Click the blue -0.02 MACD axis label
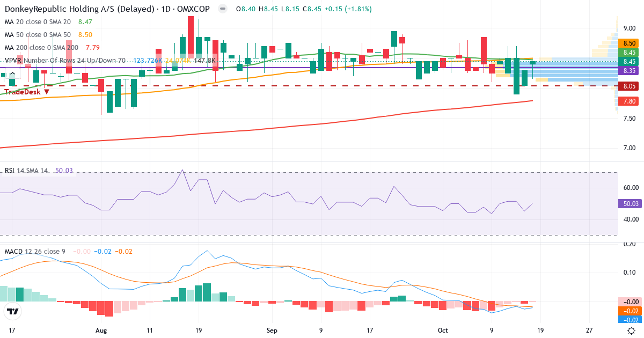The height and width of the screenshot is (338, 644). point(630,319)
